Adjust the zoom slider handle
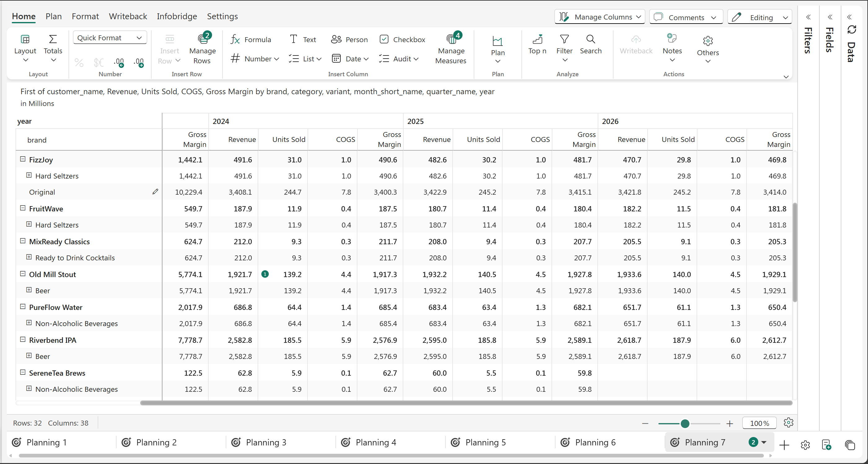The height and width of the screenshot is (464, 868). (x=685, y=424)
